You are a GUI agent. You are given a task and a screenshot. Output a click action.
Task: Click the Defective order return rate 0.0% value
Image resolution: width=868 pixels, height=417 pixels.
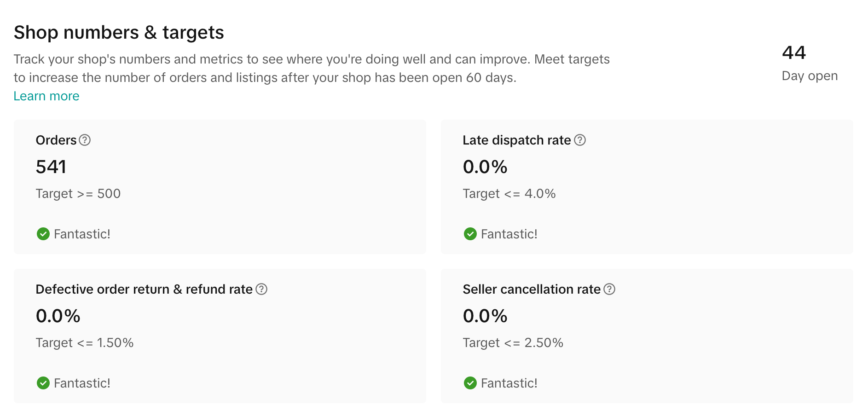pos(58,316)
